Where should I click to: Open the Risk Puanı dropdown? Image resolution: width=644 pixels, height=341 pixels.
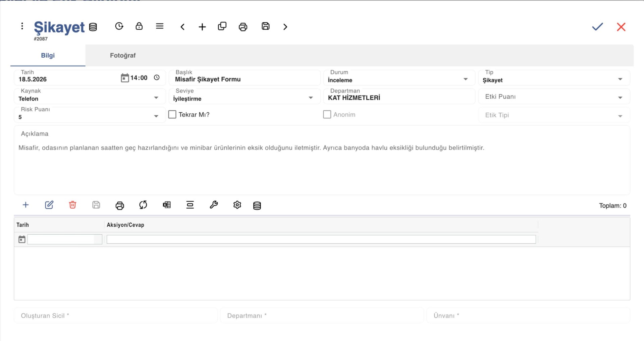(x=156, y=116)
